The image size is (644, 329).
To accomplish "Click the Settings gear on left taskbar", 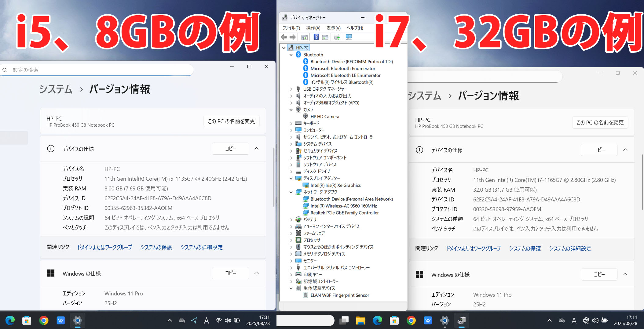I will 78,320.
